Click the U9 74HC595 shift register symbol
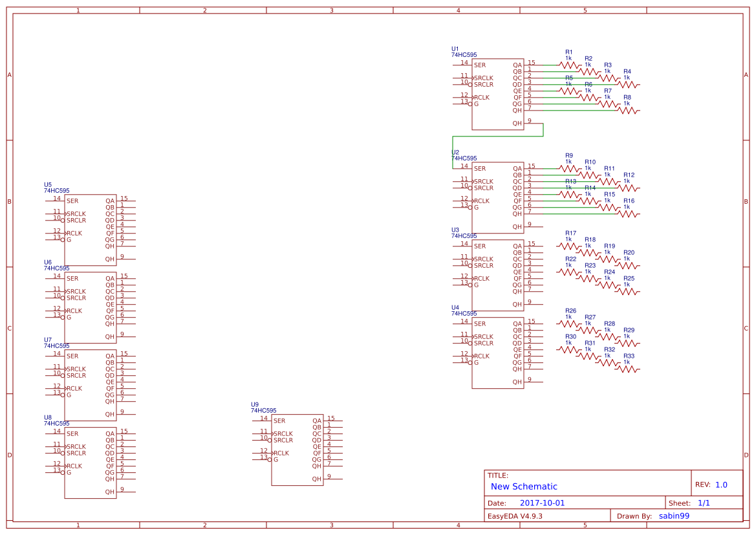The width and height of the screenshot is (756, 535). pos(297,450)
